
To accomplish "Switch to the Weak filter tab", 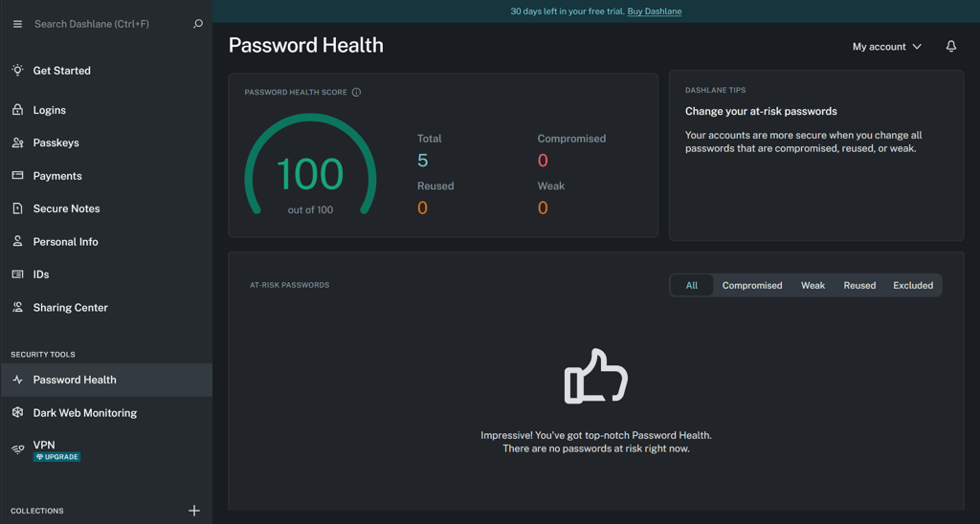I will pyautogui.click(x=813, y=285).
